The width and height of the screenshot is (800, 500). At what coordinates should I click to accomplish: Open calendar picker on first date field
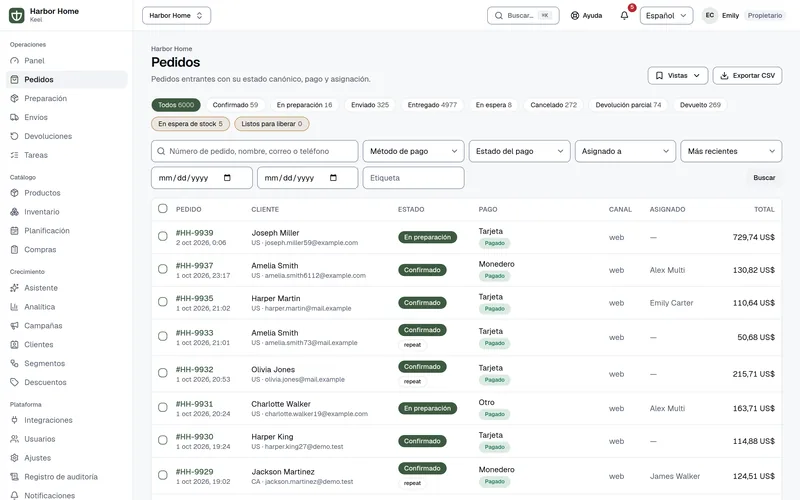coord(227,178)
